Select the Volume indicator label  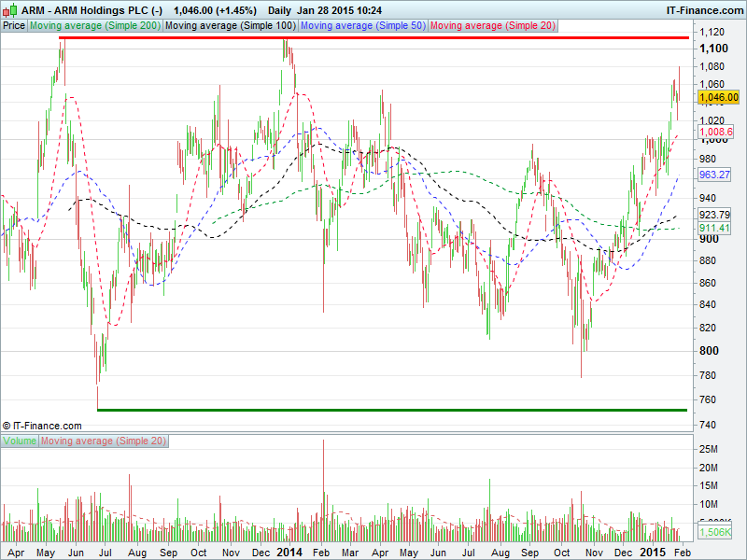coord(20,441)
